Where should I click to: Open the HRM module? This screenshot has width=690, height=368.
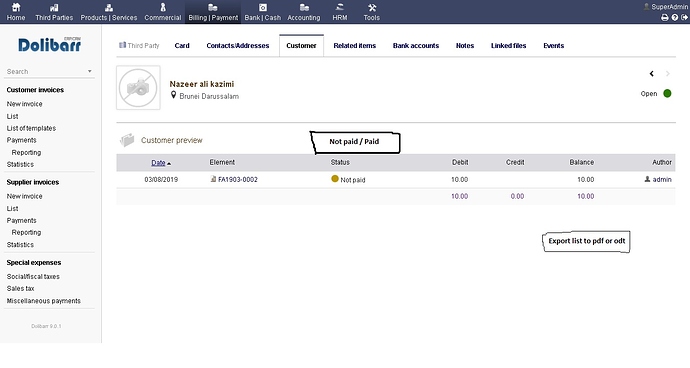[x=340, y=12]
